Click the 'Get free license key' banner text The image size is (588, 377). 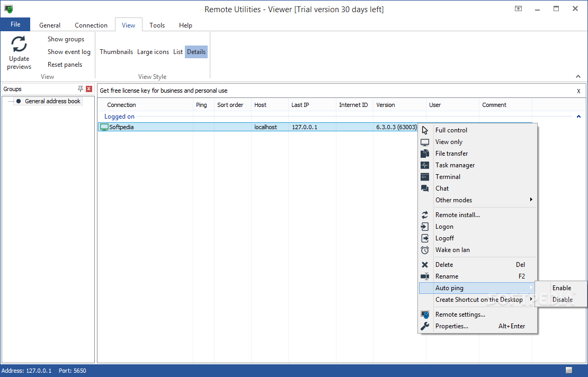pos(164,91)
